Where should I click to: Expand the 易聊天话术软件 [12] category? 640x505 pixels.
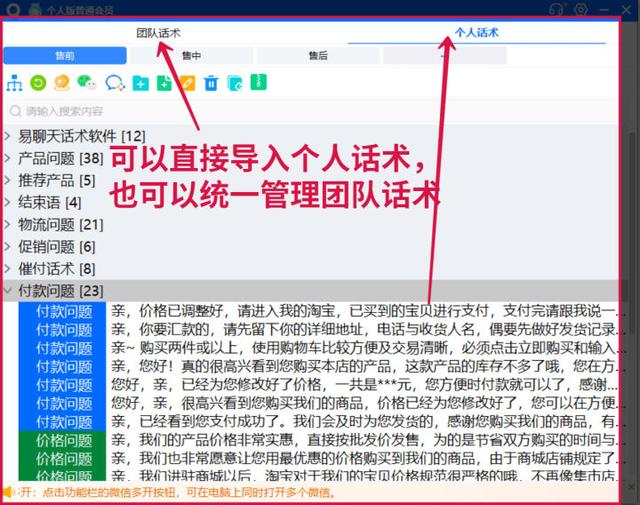[8, 136]
